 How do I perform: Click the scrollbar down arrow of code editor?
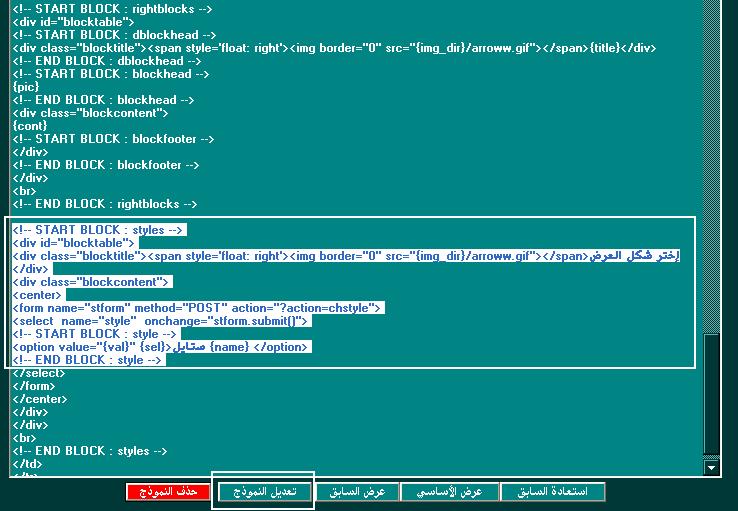[711, 467]
